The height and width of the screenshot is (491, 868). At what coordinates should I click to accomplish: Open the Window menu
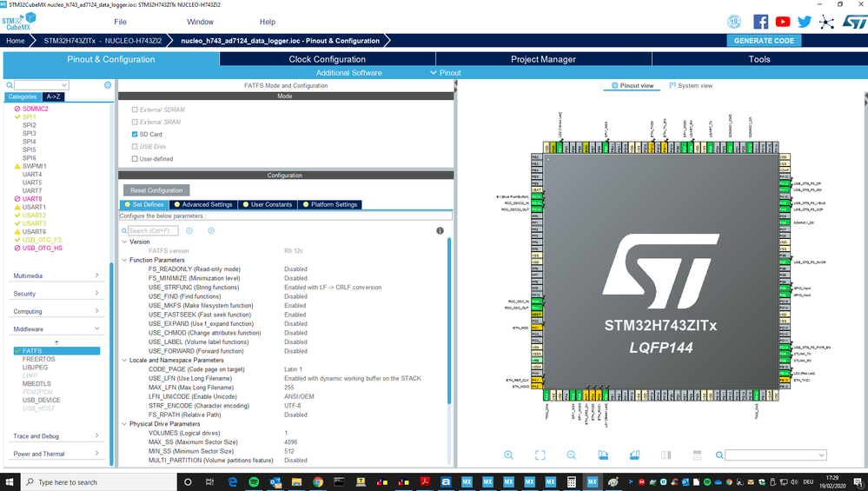200,22
